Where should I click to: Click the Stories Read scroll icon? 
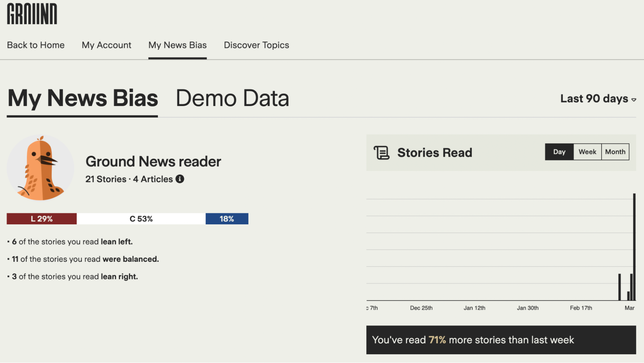[x=382, y=152]
